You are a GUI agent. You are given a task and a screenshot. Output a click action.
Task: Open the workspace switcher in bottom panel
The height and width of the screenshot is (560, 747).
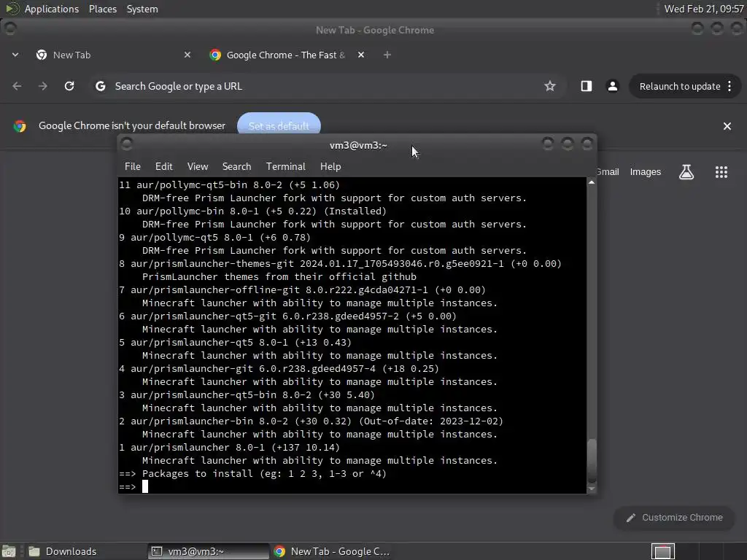point(662,551)
